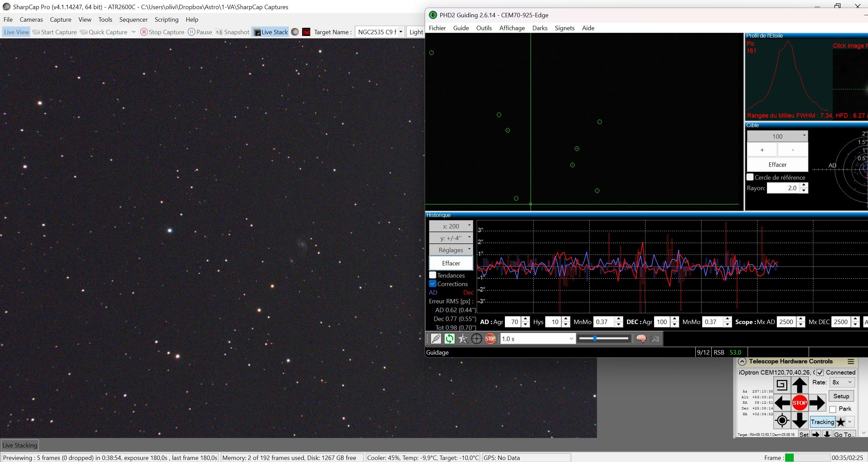Open PHD2 exposure time 1.0 s dropdown
The height and width of the screenshot is (462, 868).
point(538,339)
